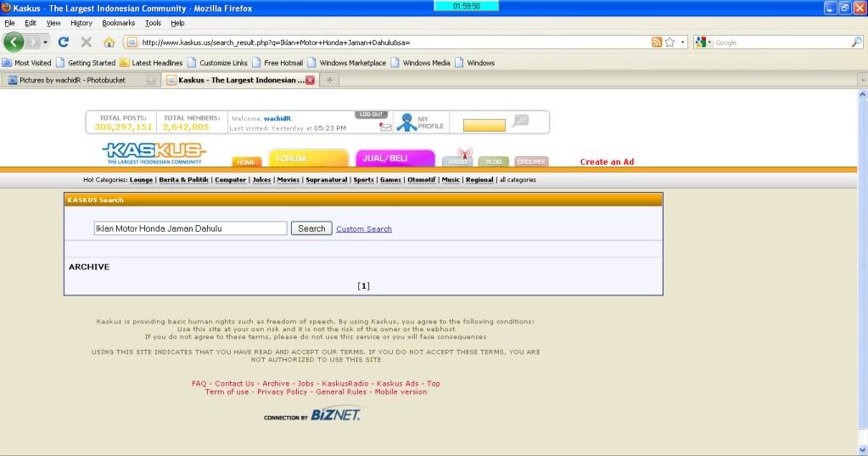Close the Kaskus tab with red X
The image size is (868, 456).
310,81
